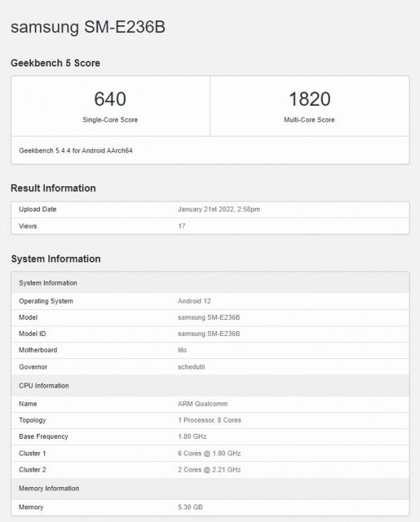The image size is (420, 522).
Task: Click the Name label under CPU Information
Action: pyautogui.click(x=27, y=404)
